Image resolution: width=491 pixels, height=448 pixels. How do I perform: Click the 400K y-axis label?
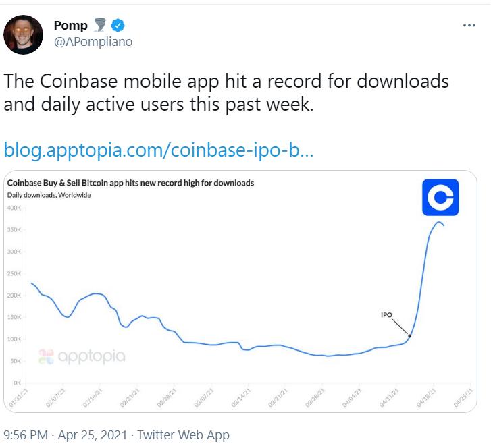pyautogui.click(x=14, y=208)
